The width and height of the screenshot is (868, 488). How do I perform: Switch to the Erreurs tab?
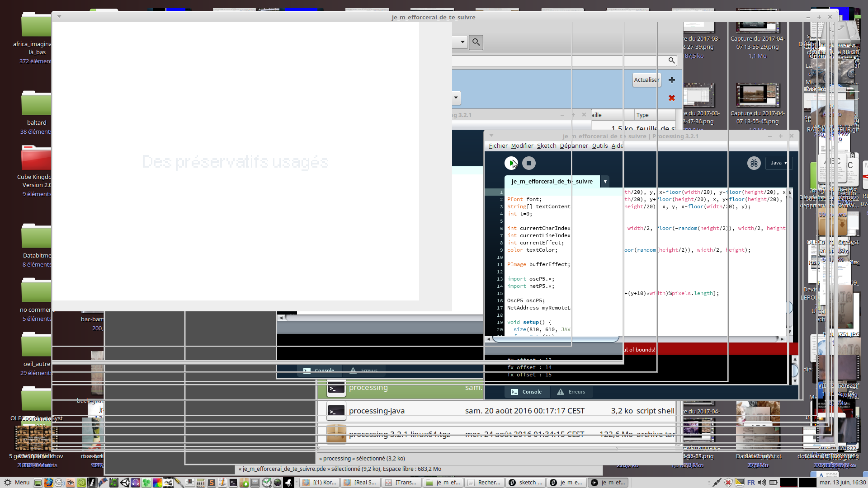pyautogui.click(x=571, y=392)
